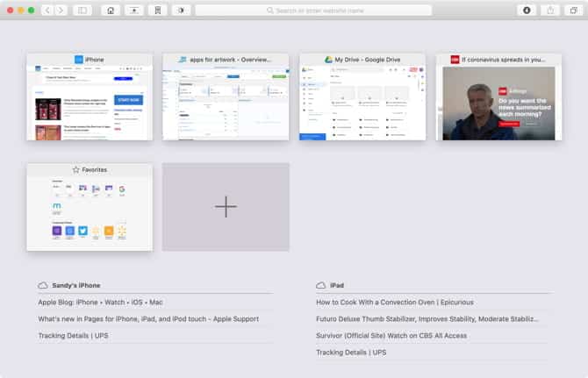Open Tracking Details UPS under iPad
The width and height of the screenshot is (588, 378).
[351, 353]
